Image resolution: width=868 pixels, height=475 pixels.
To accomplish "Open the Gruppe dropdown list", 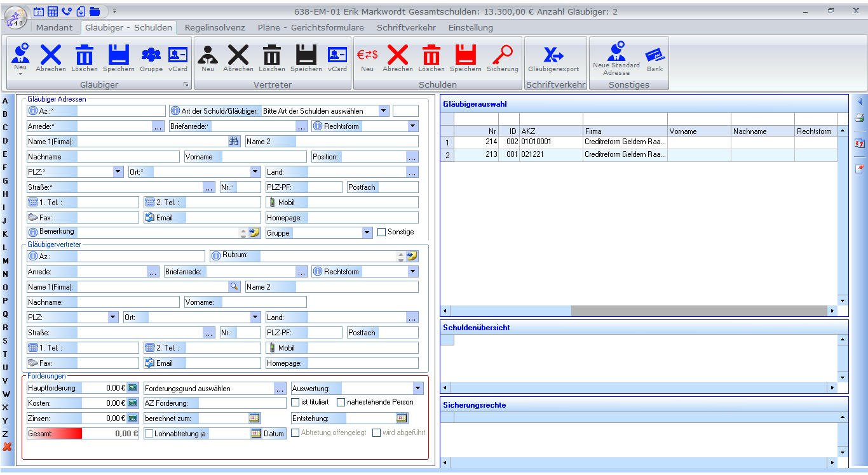I will tap(367, 233).
